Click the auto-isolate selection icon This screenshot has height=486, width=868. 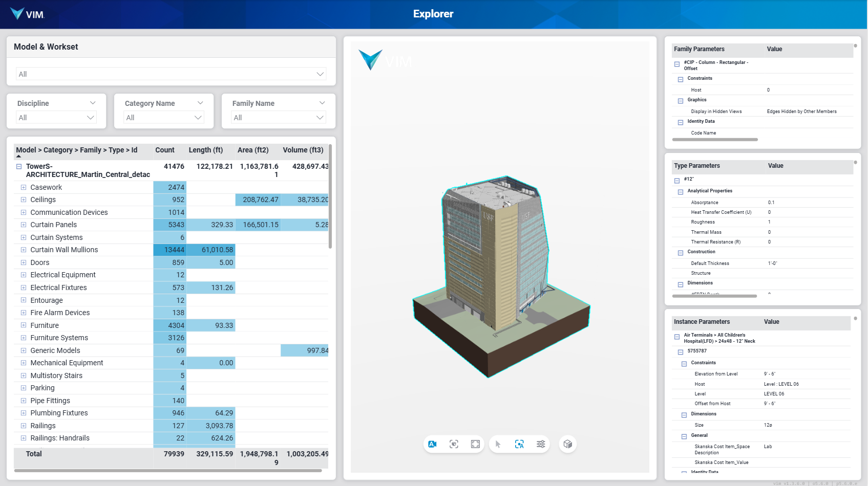tap(519, 444)
